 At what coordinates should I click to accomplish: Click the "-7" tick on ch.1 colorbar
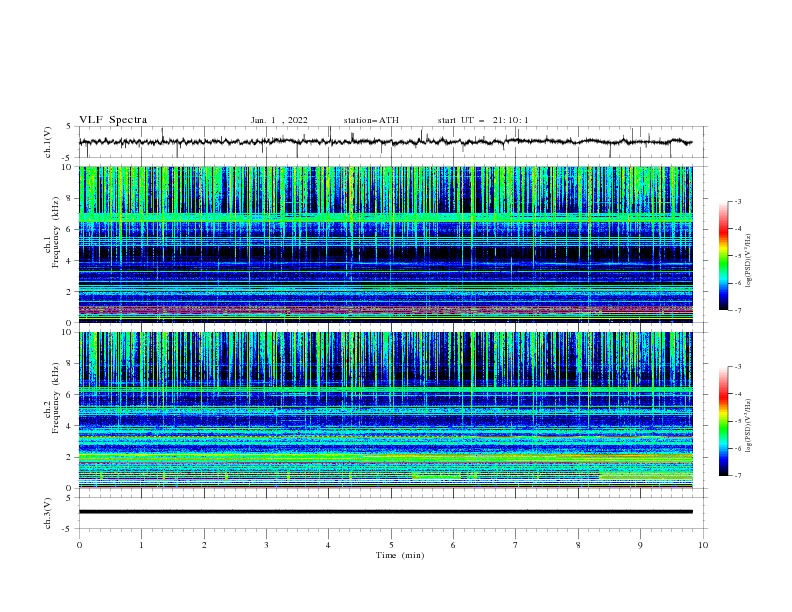737,310
